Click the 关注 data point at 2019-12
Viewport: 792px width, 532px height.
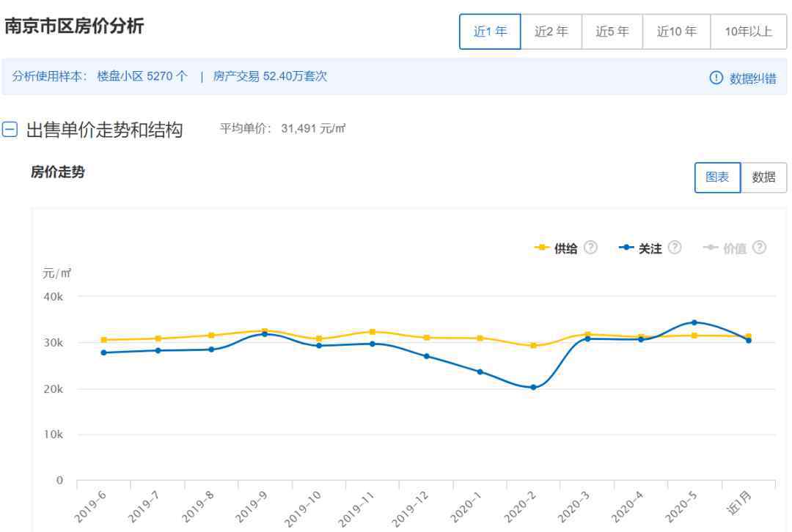coord(426,356)
